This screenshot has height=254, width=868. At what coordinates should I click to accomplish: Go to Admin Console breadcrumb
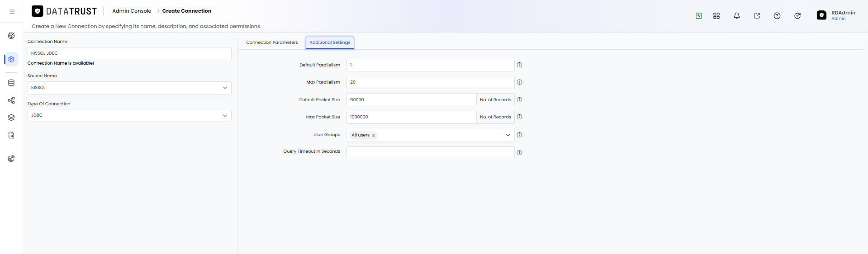tap(132, 11)
